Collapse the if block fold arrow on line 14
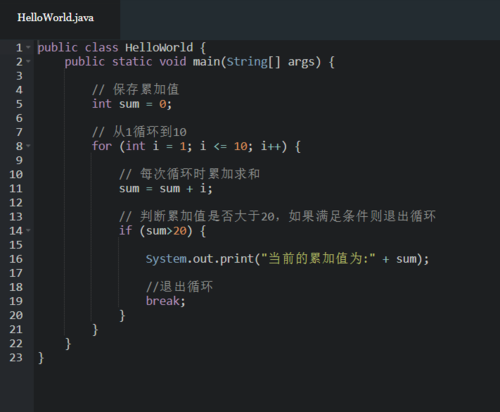Image resolution: width=500 pixels, height=412 pixels. [x=28, y=230]
